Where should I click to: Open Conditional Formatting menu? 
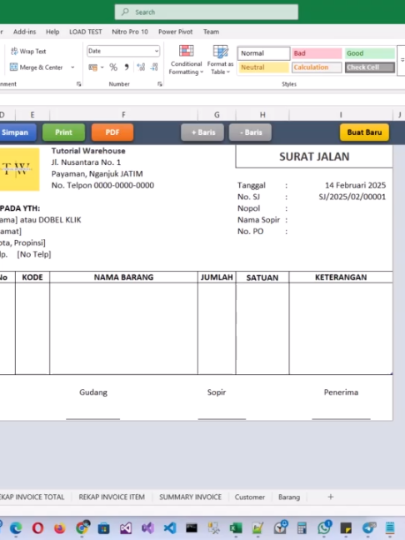point(186,60)
